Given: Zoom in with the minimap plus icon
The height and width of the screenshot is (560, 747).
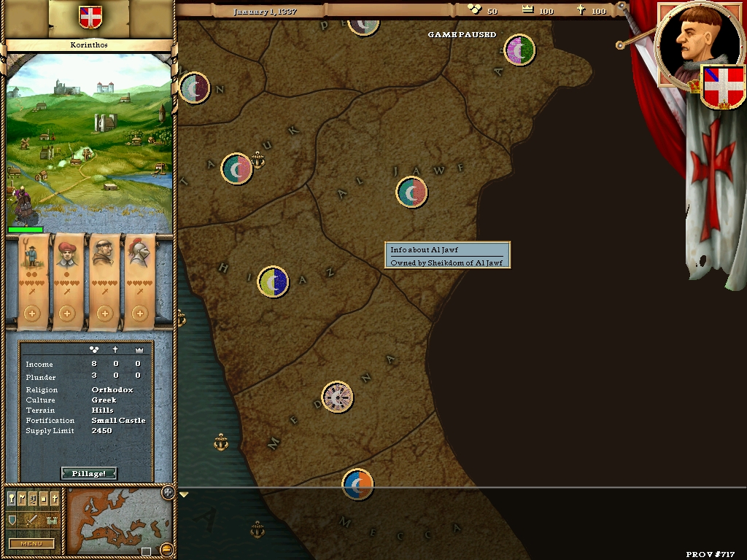Looking at the screenshot, I should (x=167, y=493).
